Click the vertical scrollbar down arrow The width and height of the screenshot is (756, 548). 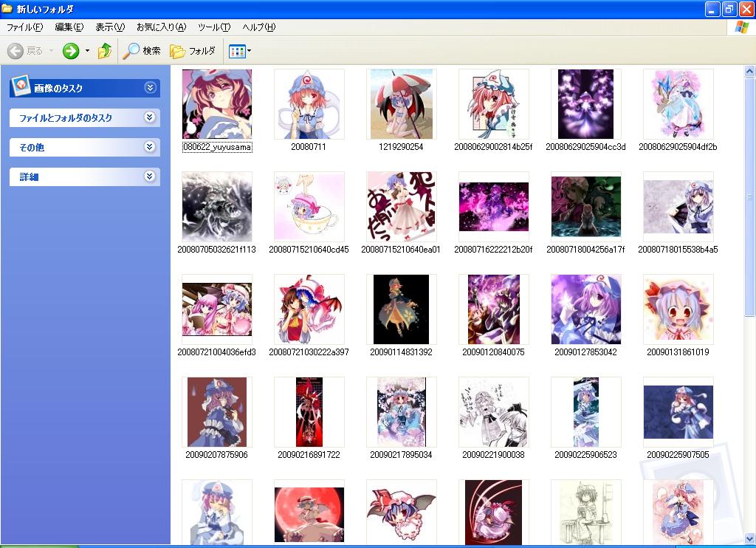tap(749, 538)
